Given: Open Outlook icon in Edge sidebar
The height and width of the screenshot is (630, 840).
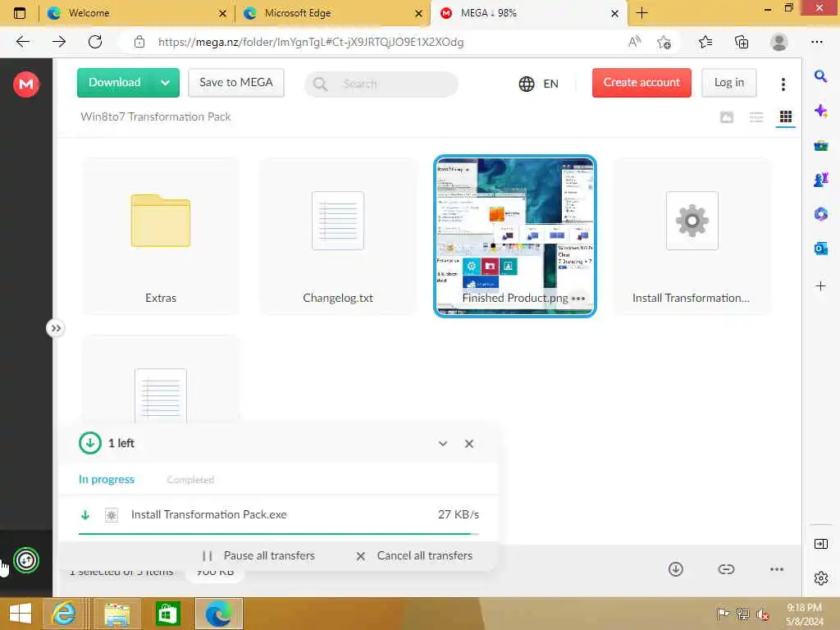Looking at the screenshot, I should point(820,248).
